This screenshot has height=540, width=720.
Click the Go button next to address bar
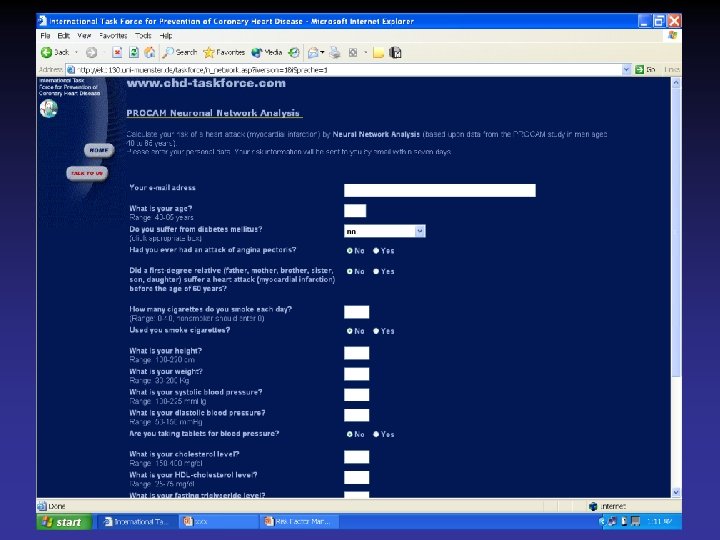[645, 70]
